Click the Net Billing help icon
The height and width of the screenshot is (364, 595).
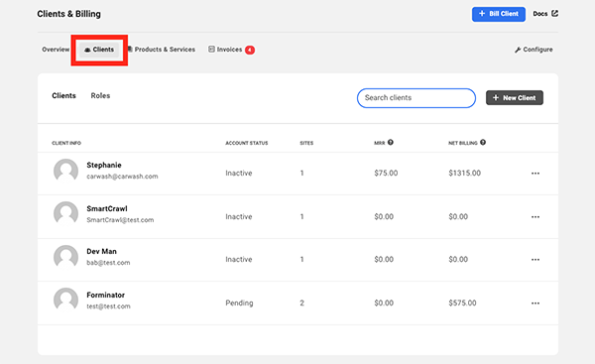(x=483, y=143)
